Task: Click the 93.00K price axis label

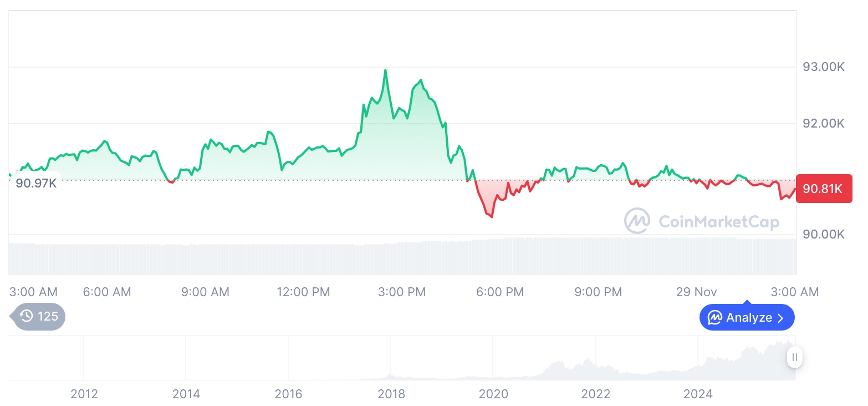Action: 824,67
